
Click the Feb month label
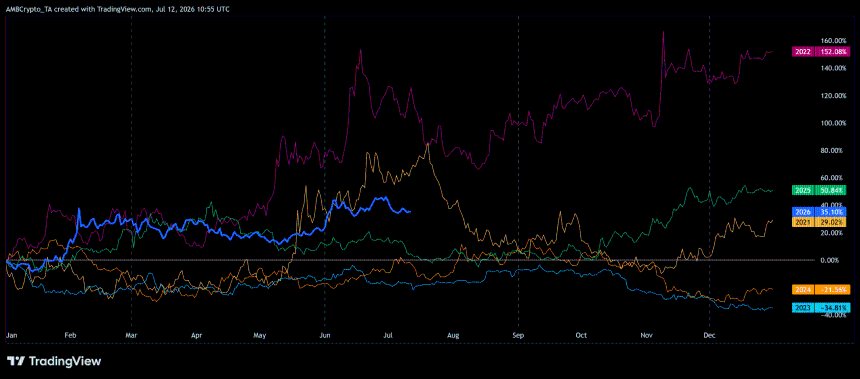(70, 334)
